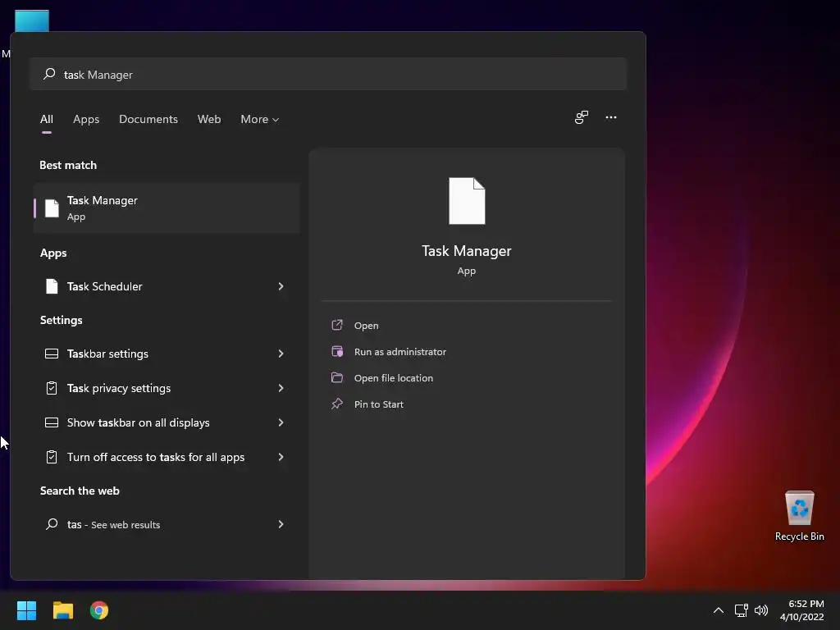Click the search magnifier icon in search box
This screenshot has width=840, height=630.
[49, 74]
